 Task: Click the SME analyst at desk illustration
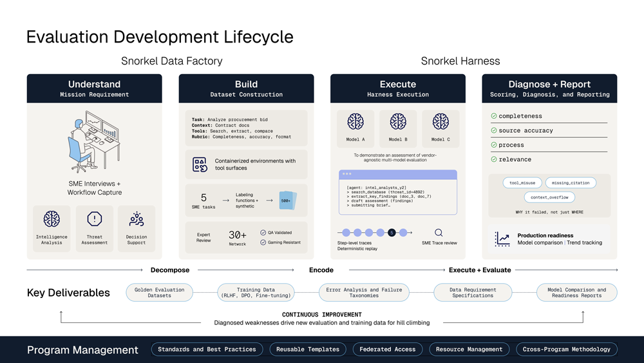(x=94, y=141)
